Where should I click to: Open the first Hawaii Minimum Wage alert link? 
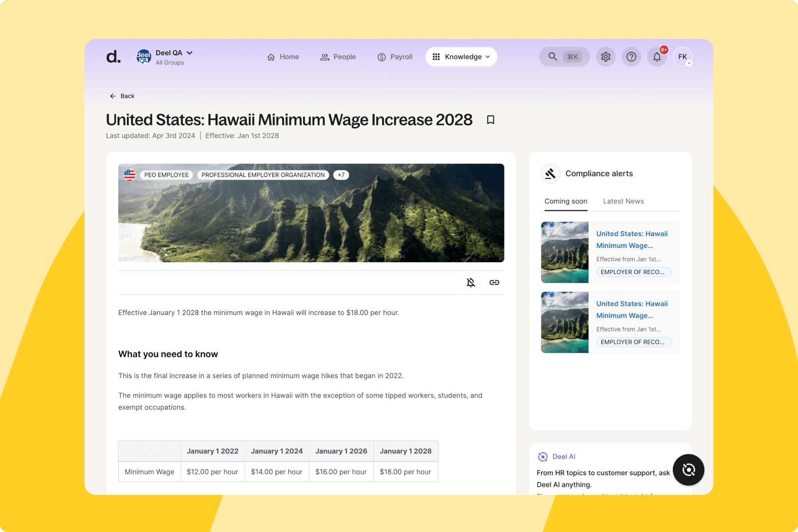(632, 239)
